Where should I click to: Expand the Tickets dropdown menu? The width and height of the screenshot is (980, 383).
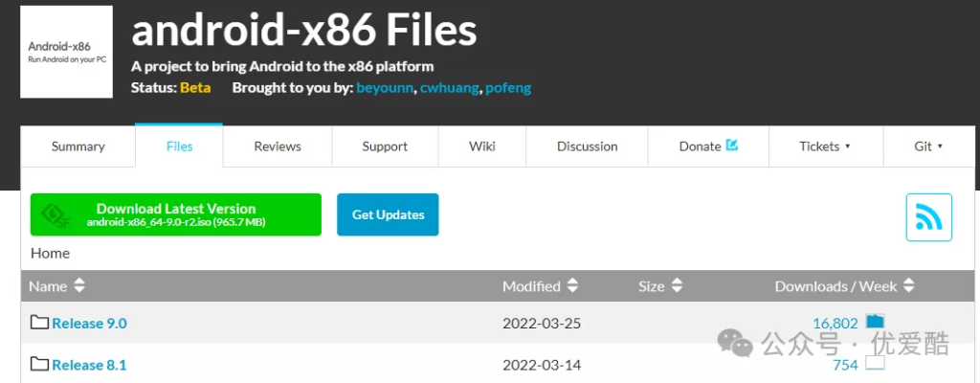click(825, 146)
